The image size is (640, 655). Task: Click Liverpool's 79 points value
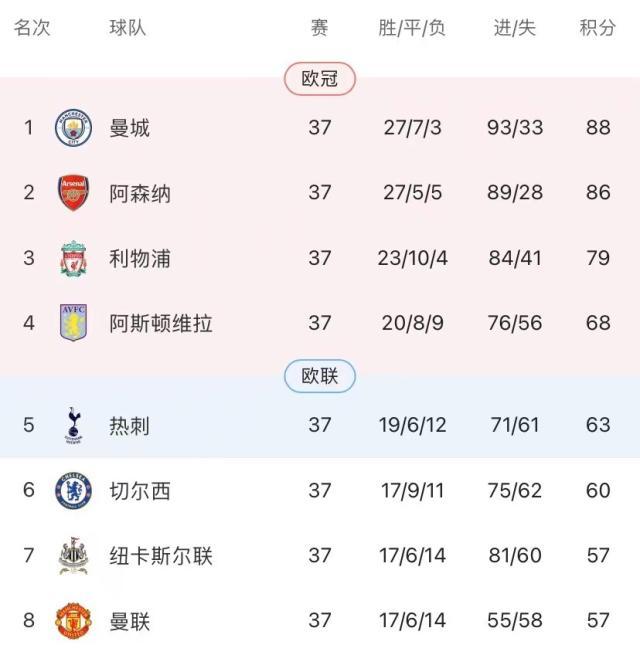[x=598, y=259]
